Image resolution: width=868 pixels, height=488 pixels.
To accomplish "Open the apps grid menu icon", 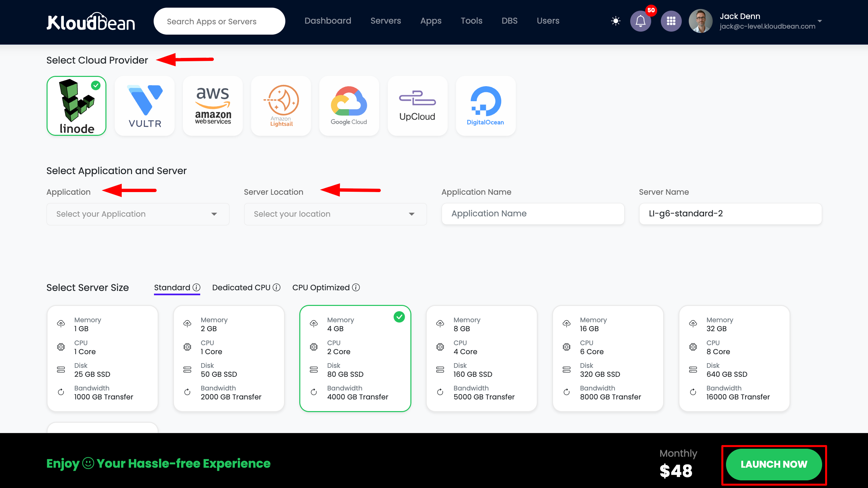I will [x=671, y=21].
